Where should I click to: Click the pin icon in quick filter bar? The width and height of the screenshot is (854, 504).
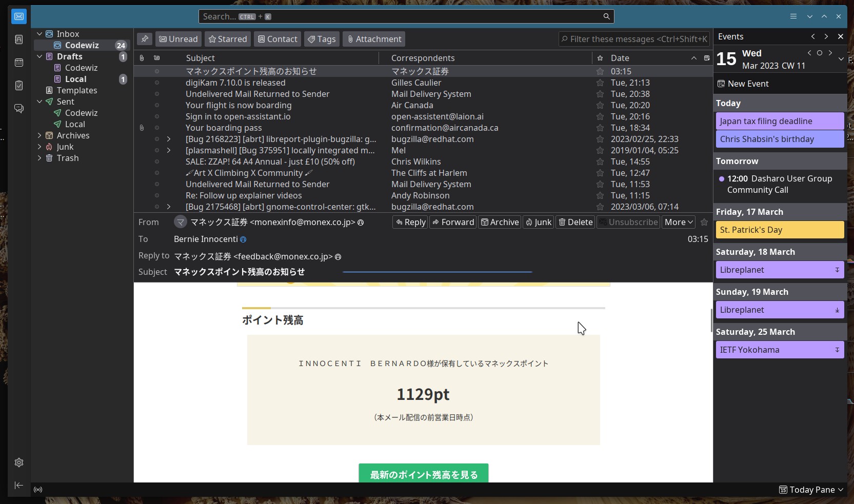click(x=145, y=39)
